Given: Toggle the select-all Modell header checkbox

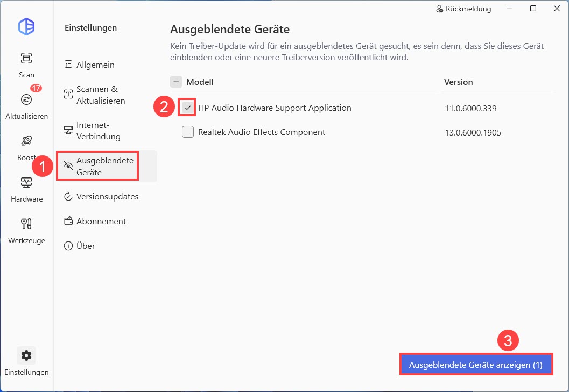Looking at the screenshot, I should point(176,82).
